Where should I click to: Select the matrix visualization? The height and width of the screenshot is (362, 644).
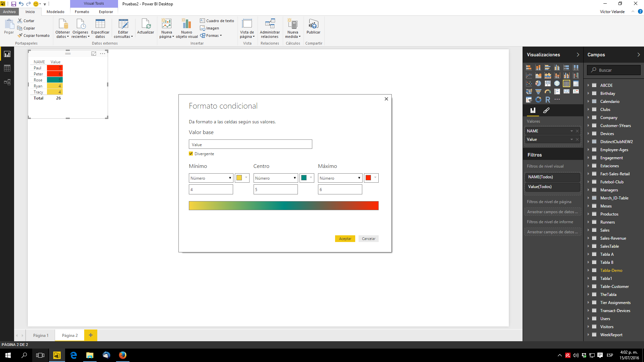[x=576, y=83]
